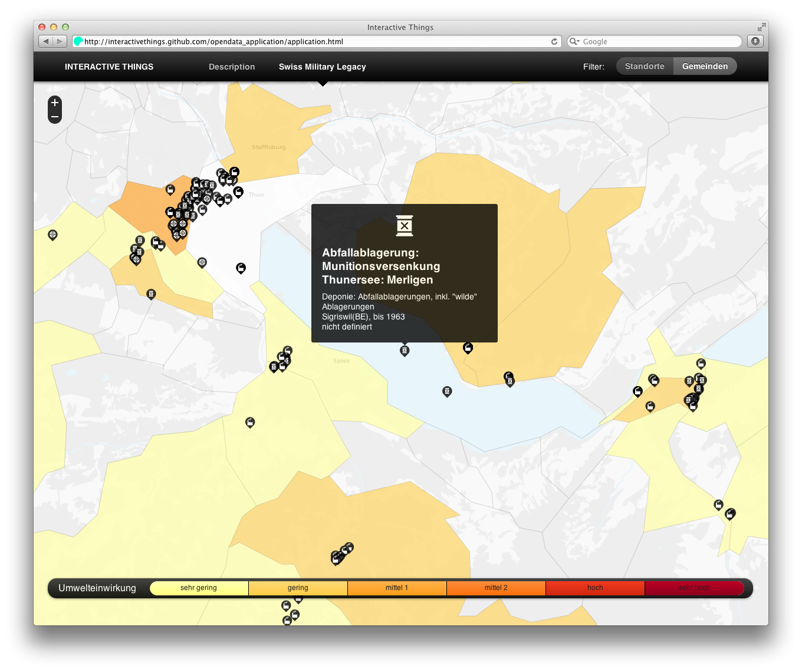Click the INTERACTIVE THINGS logo link
Screen dimensions: 802x672
[x=109, y=67]
